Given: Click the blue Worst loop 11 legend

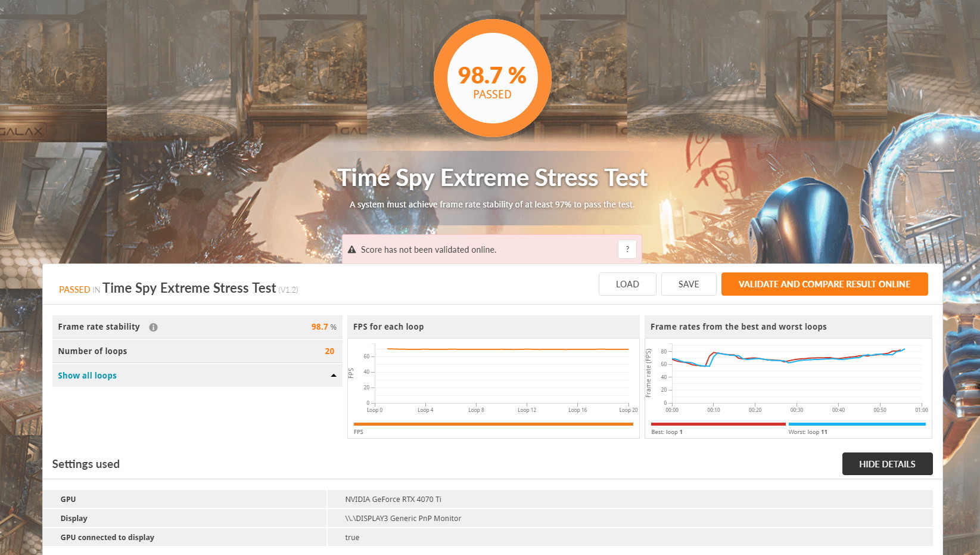Looking at the screenshot, I should click(x=857, y=424).
